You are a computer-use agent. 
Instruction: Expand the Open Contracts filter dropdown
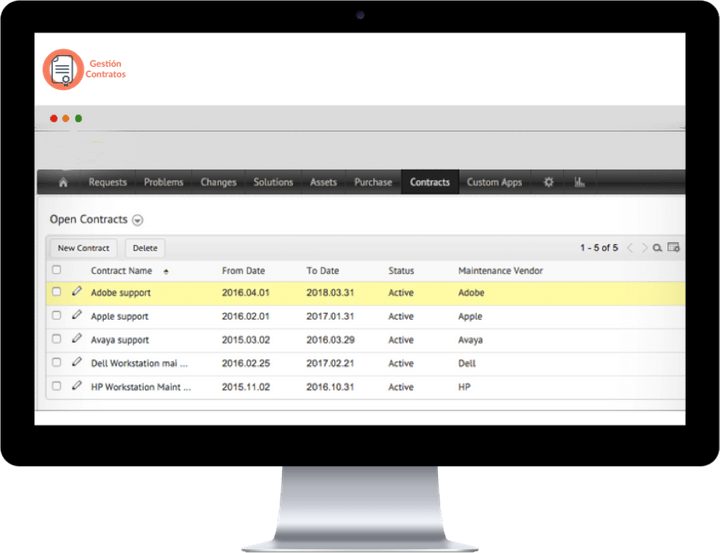pos(137,220)
